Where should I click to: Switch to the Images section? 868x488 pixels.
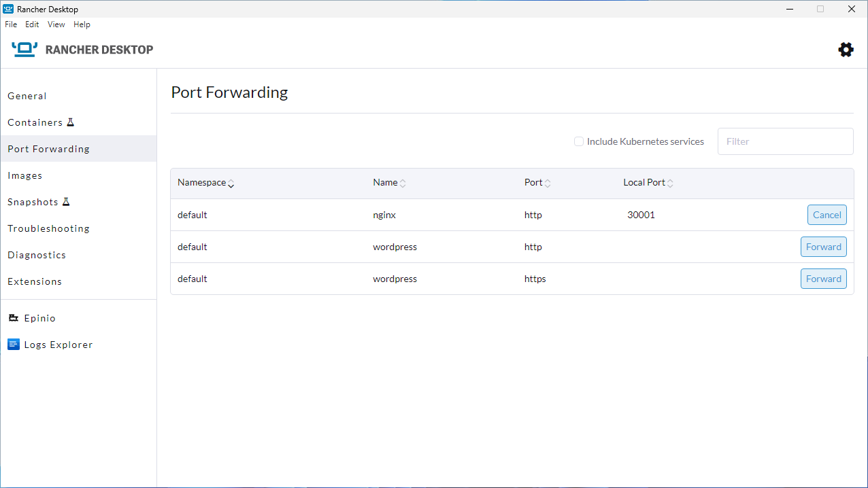point(25,175)
